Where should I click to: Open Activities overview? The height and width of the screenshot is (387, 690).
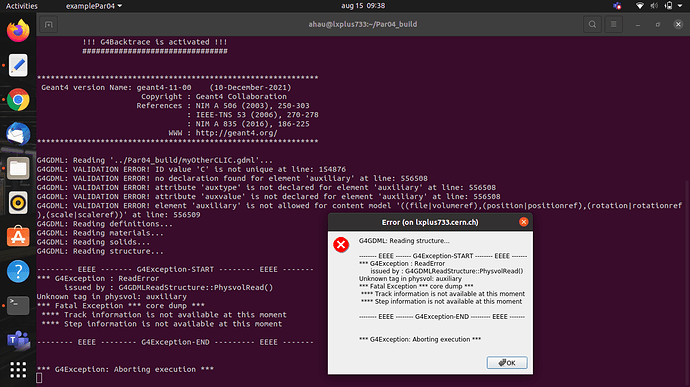click(22, 6)
